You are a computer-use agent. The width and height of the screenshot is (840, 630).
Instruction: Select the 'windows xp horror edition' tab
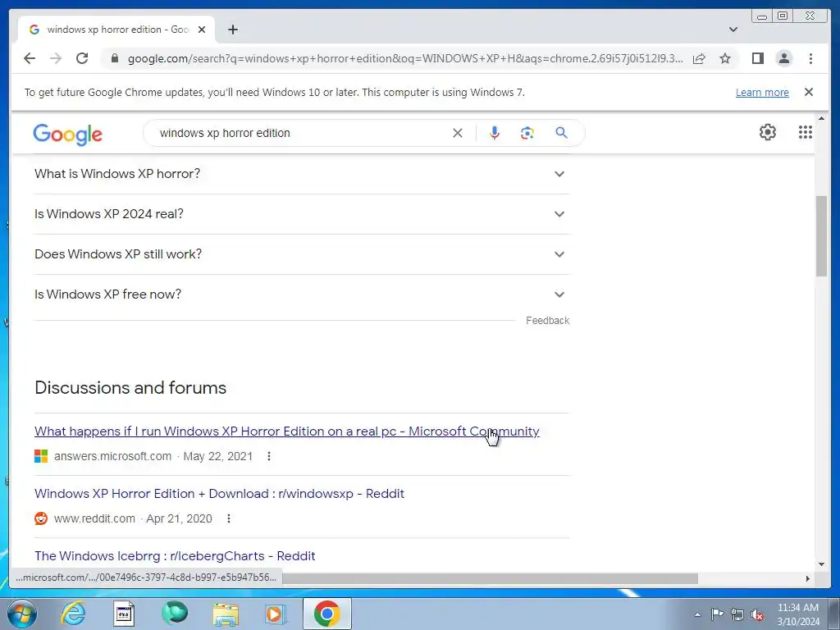116,30
